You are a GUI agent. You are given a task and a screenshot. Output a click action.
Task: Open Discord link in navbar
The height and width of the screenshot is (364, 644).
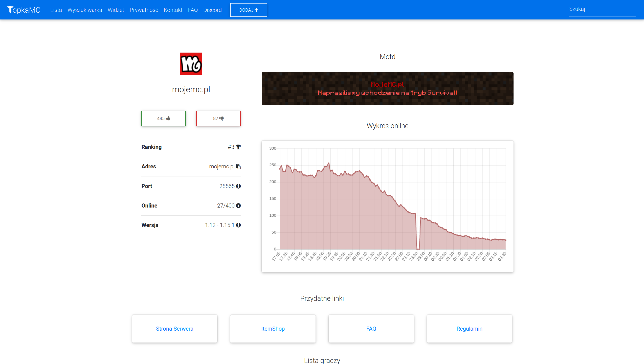pos(212,10)
